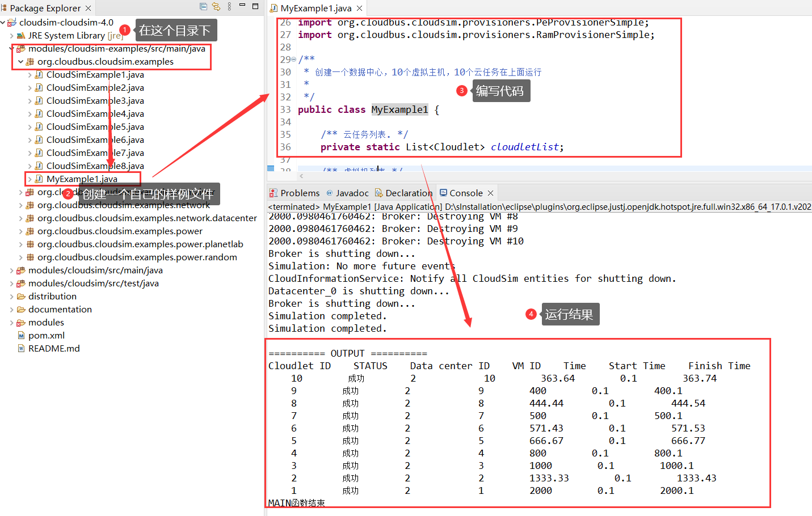The height and width of the screenshot is (516, 812).
Task: Switch to the Console tab
Action: (x=466, y=193)
